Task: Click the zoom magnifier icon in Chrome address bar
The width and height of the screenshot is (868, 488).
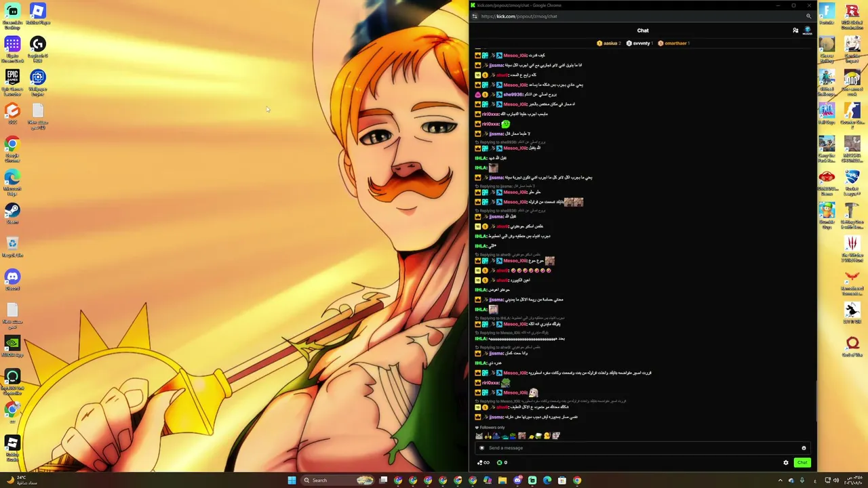Action: (x=808, y=16)
